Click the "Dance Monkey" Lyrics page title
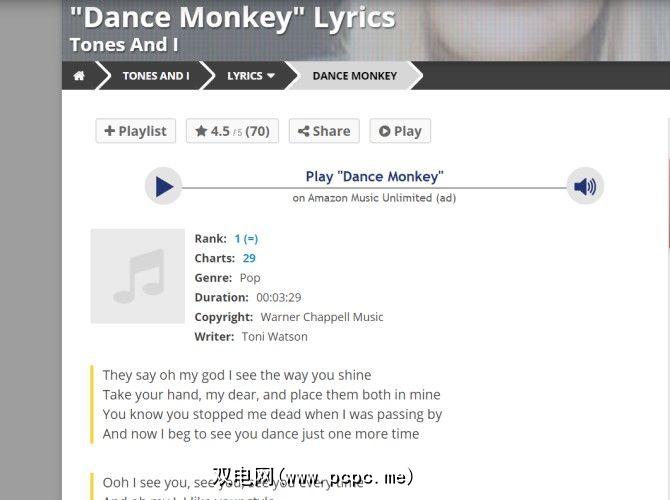Image resolution: width=670 pixels, height=500 pixels. (x=233, y=18)
